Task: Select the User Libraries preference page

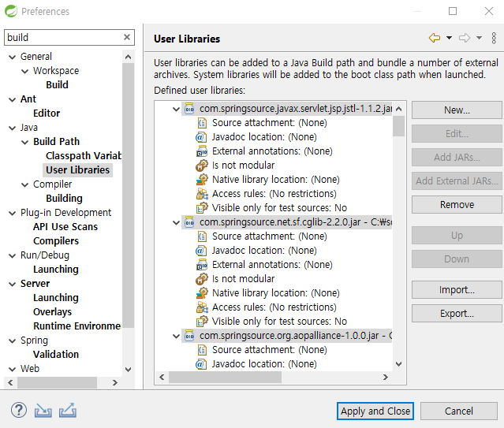Action: [78, 169]
